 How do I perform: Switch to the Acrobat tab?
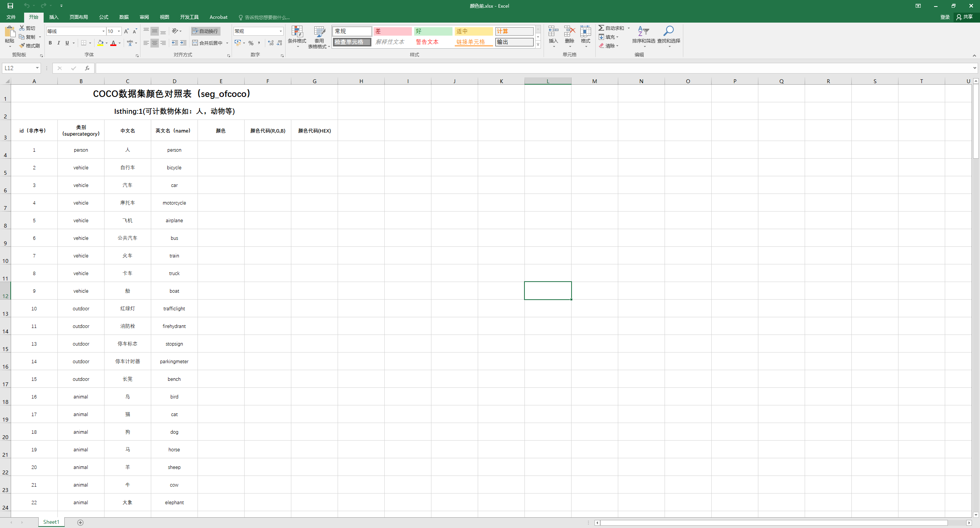click(x=218, y=17)
